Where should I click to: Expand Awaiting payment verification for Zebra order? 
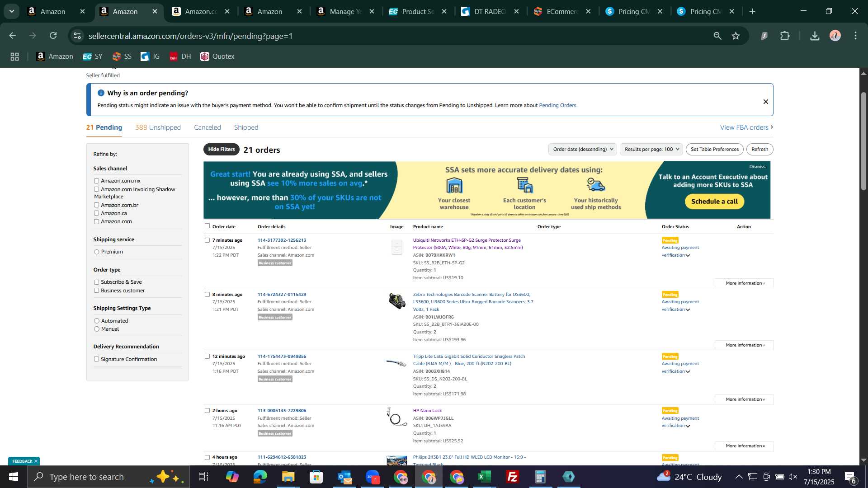[688, 310]
